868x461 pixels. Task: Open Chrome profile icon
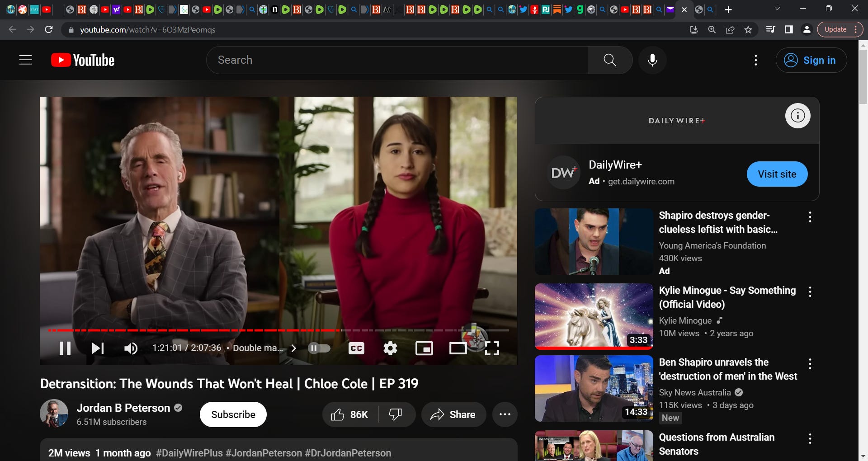(807, 29)
